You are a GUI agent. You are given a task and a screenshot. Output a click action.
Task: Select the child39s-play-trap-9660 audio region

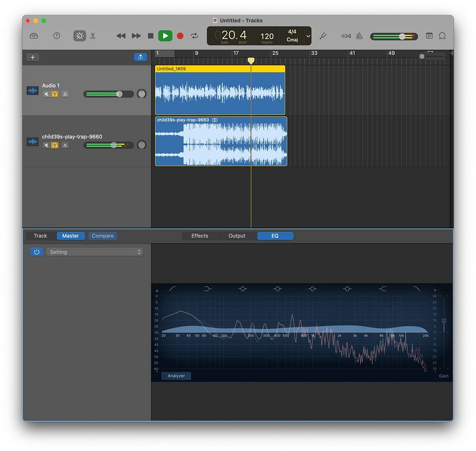[221, 141]
